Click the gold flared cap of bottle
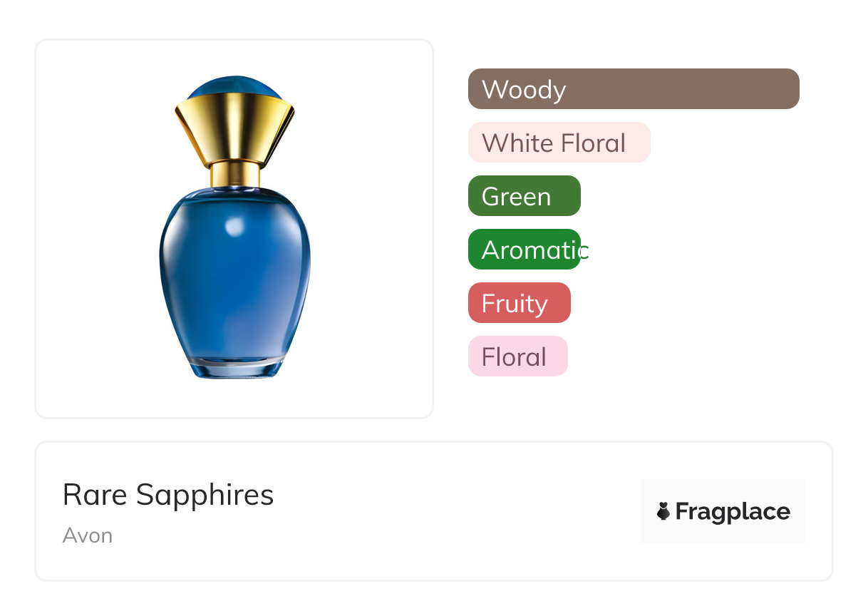The height and width of the screenshot is (616, 868). 234,128
